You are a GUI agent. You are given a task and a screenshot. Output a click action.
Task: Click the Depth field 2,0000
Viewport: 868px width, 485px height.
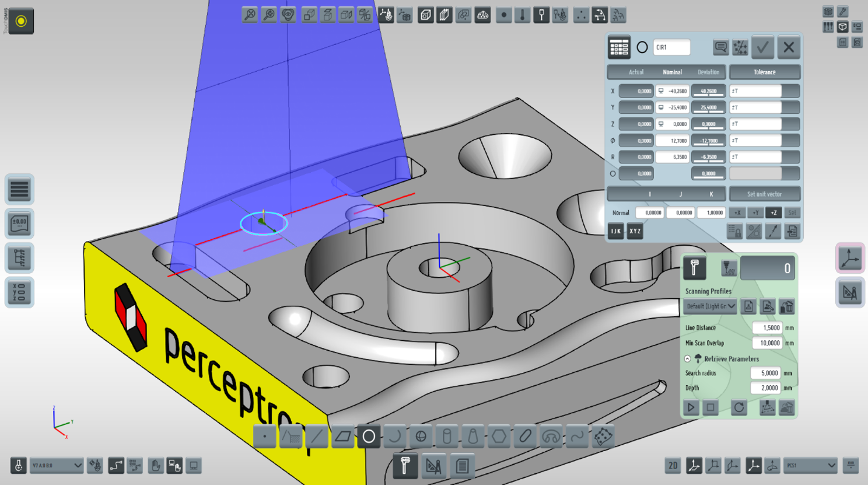pyautogui.click(x=765, y=388)
